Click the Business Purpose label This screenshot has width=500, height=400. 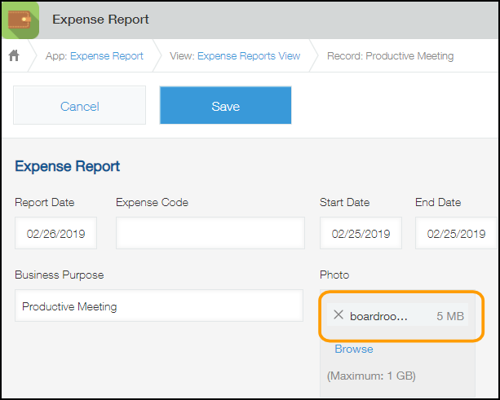coord(59,275)
